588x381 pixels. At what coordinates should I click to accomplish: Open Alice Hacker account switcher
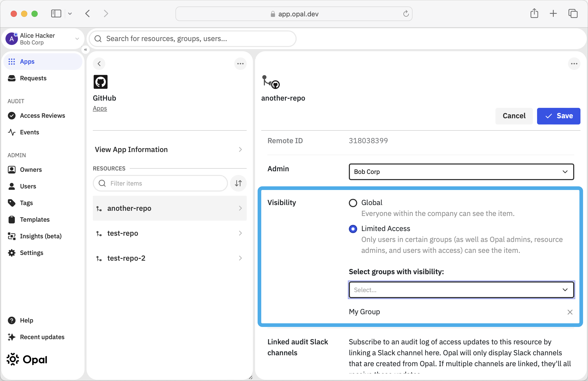(43, 39)
